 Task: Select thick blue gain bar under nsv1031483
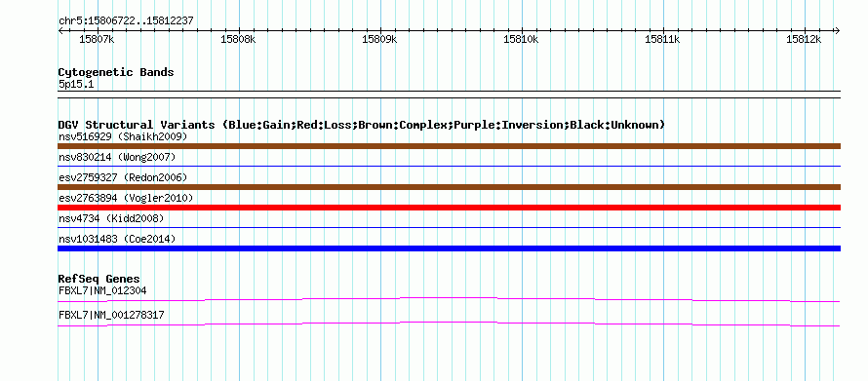pos(449,248)
